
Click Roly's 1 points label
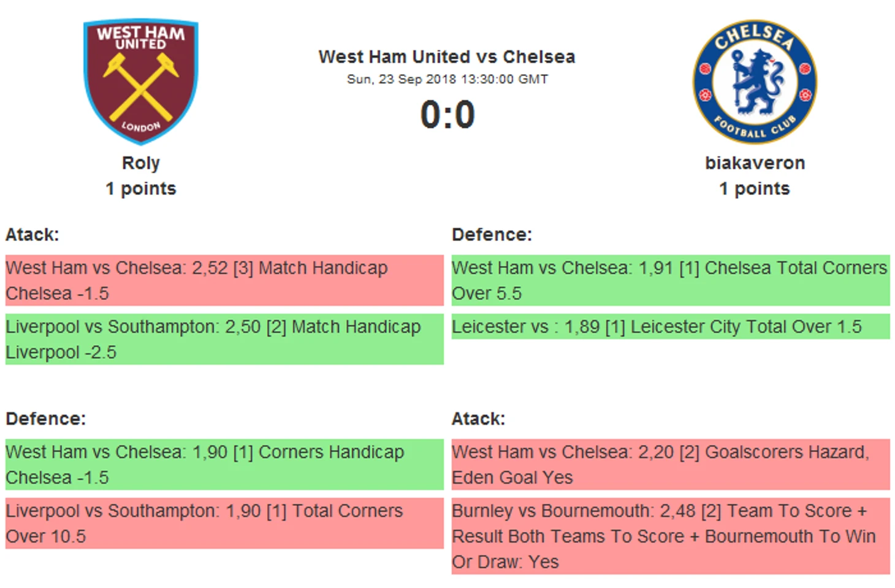pos(141,189)
